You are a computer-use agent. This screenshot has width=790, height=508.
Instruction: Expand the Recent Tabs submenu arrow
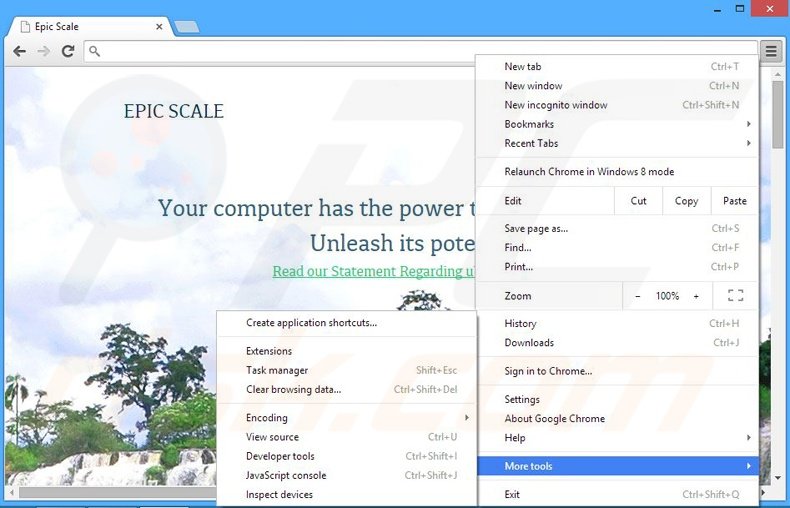click(x=749, y=143)
